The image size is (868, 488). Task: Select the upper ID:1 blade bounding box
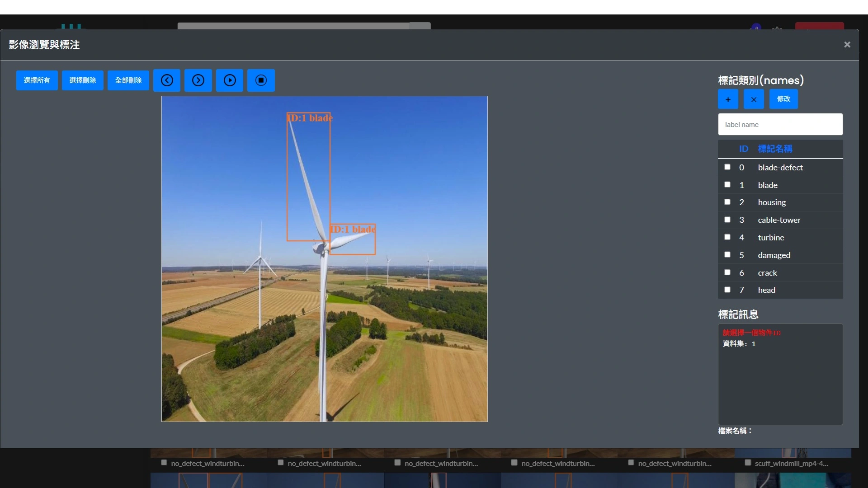click(x=308, y=176)
